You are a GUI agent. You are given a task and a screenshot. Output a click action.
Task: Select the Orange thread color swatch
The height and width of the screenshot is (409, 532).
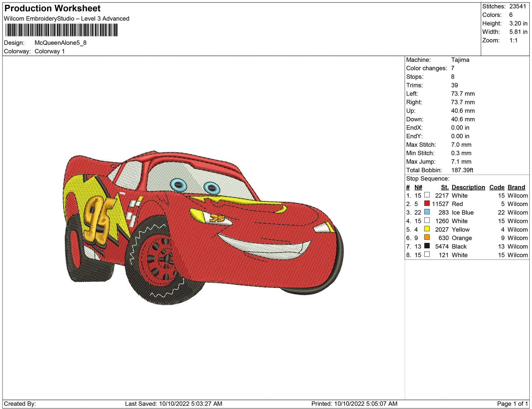[427, 237]
